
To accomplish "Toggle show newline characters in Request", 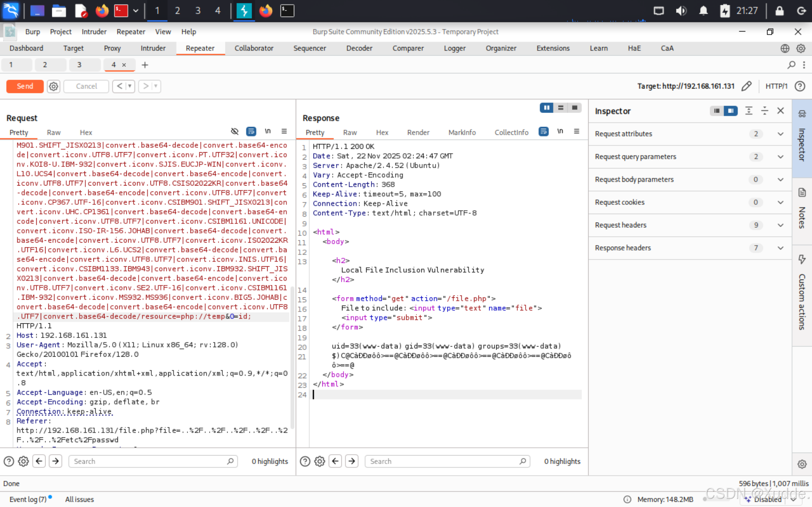I will [x=268, y=131].
